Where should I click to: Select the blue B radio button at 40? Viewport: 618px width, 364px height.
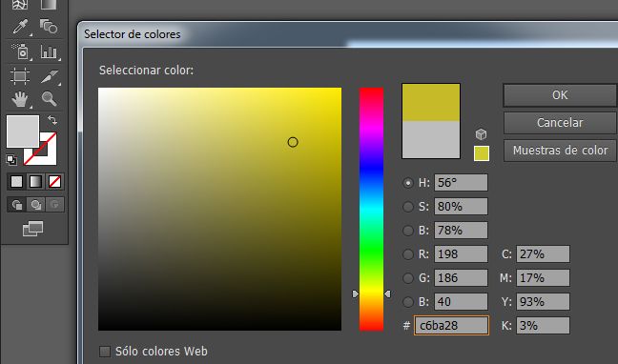coord(408,302)
